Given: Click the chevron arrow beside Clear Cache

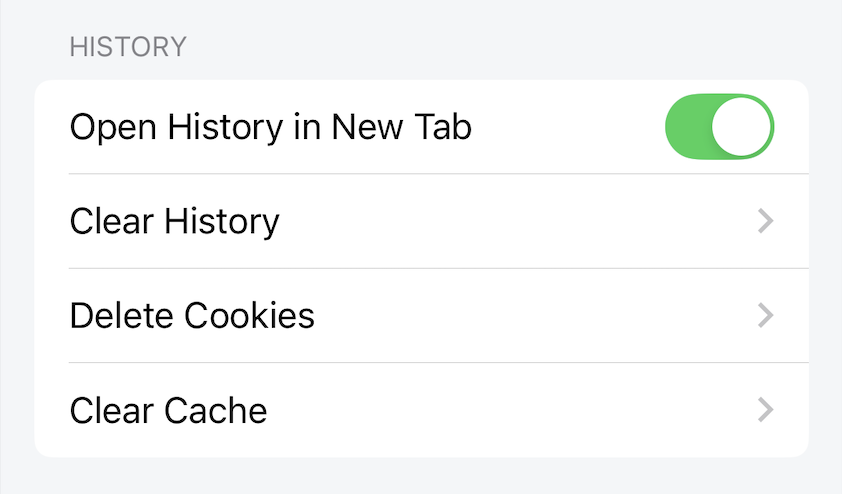Looking at the screenshot, I should click(x=765, y=410).
